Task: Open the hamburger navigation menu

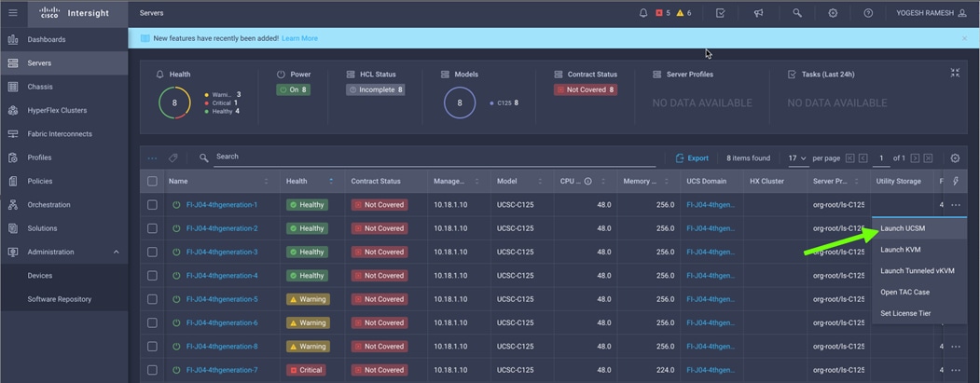Action: pos(13,12)
